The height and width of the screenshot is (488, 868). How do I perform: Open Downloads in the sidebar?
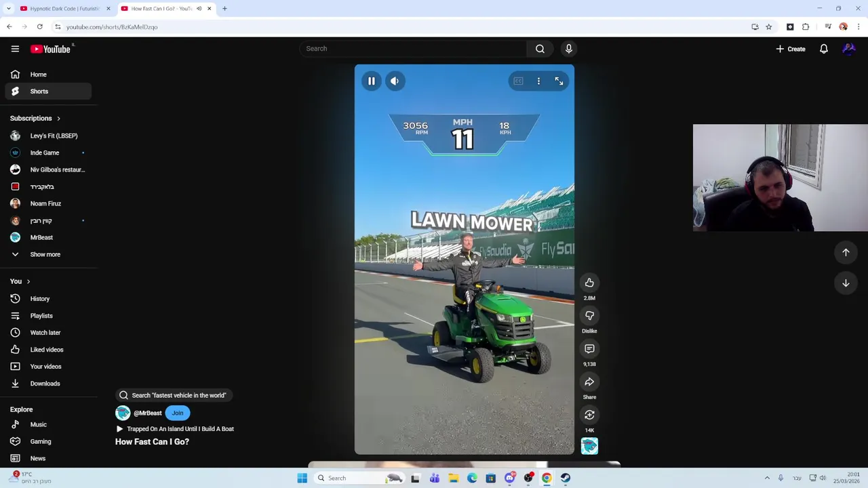(x=47, y=384)
